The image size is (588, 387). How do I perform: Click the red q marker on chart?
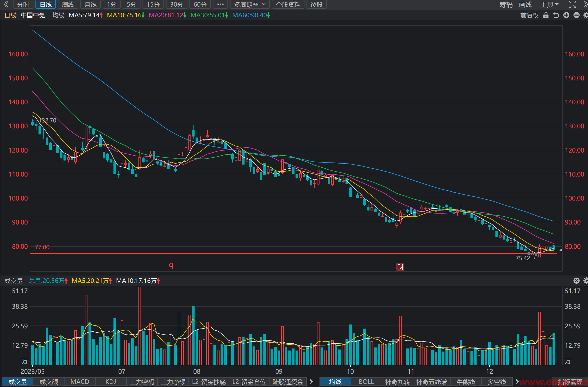171,265
